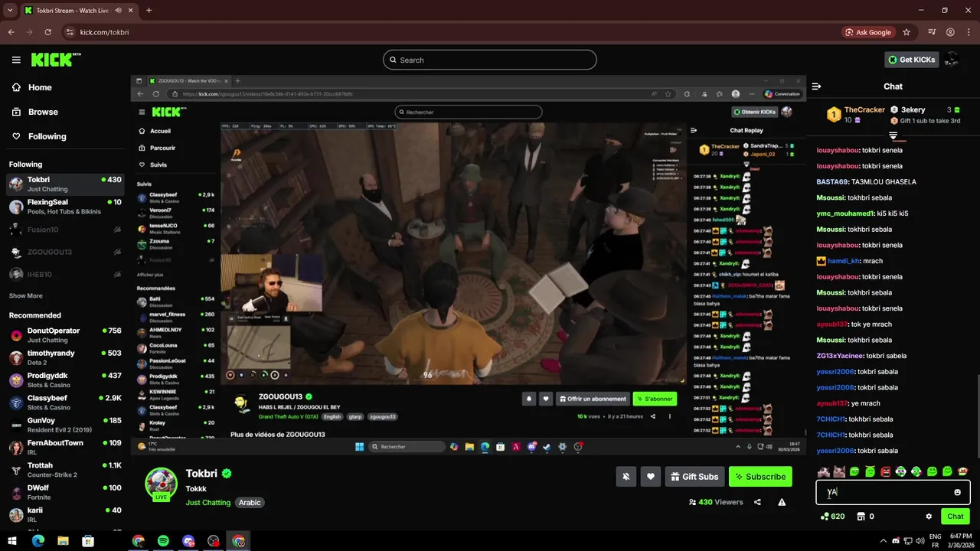Open File Explorer from the taskbar
Image resolution: width=980 pixels, height=551 pixels.
[63, 541]
